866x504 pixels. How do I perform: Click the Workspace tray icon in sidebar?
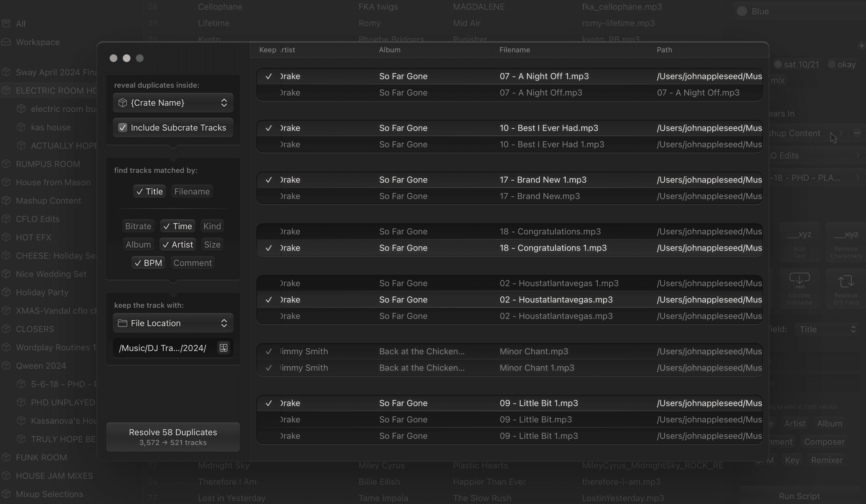point(6,42)
